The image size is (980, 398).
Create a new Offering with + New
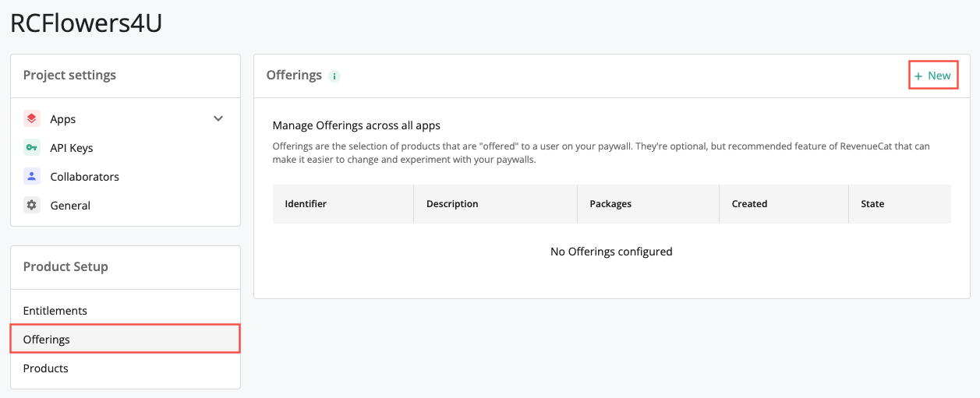pyautogui.click(x=933, y=76)
